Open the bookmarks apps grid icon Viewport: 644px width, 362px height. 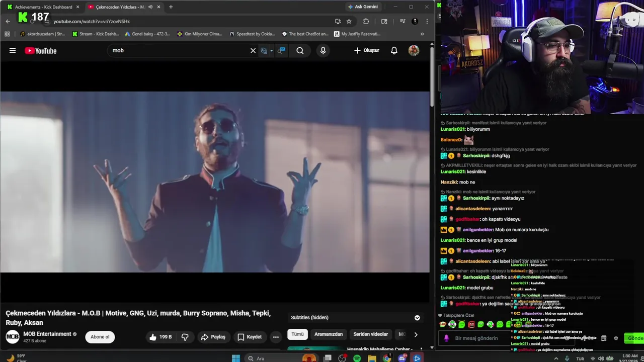(7, 34)
